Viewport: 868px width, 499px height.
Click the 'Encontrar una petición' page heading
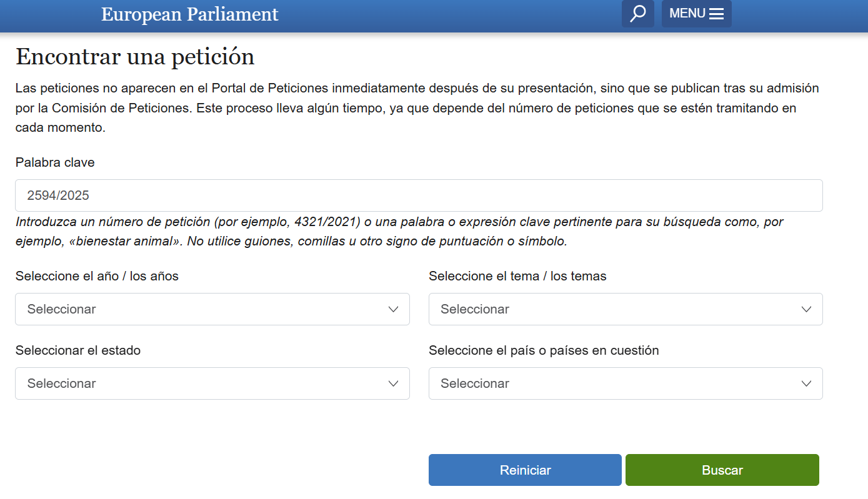134,56
